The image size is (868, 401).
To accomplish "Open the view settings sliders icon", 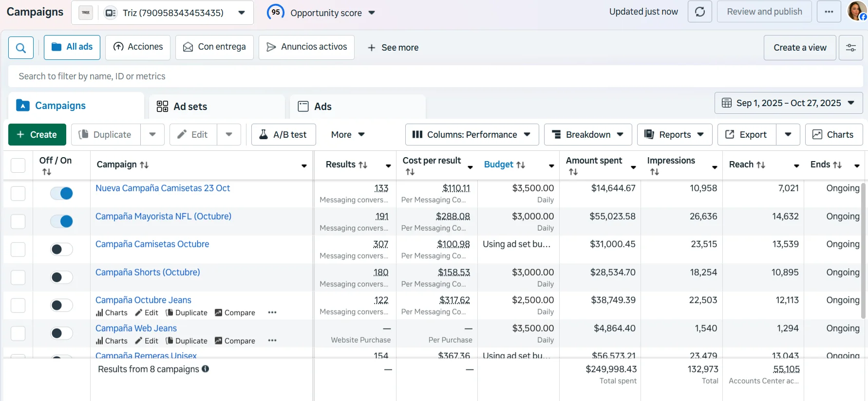I will 851,48.
